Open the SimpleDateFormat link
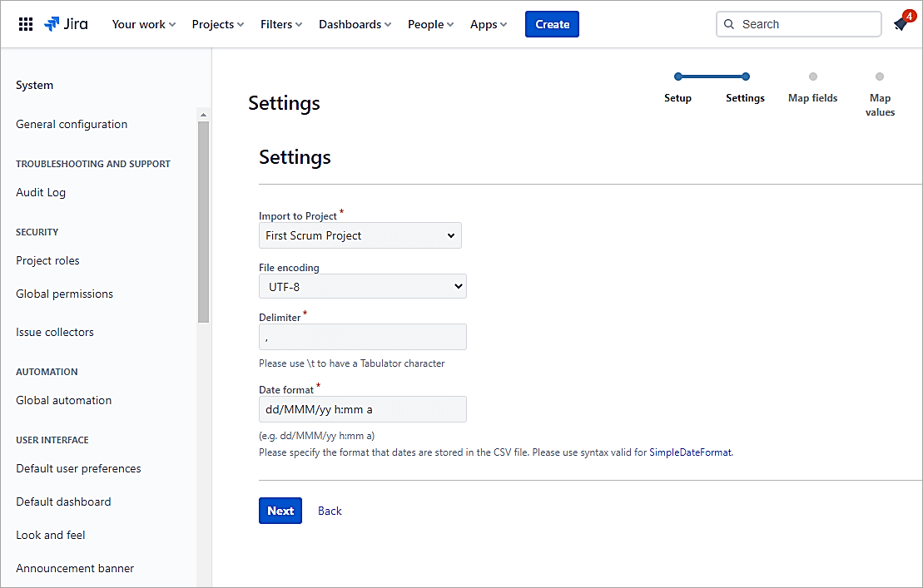923x588 pixels. point(690,452)
